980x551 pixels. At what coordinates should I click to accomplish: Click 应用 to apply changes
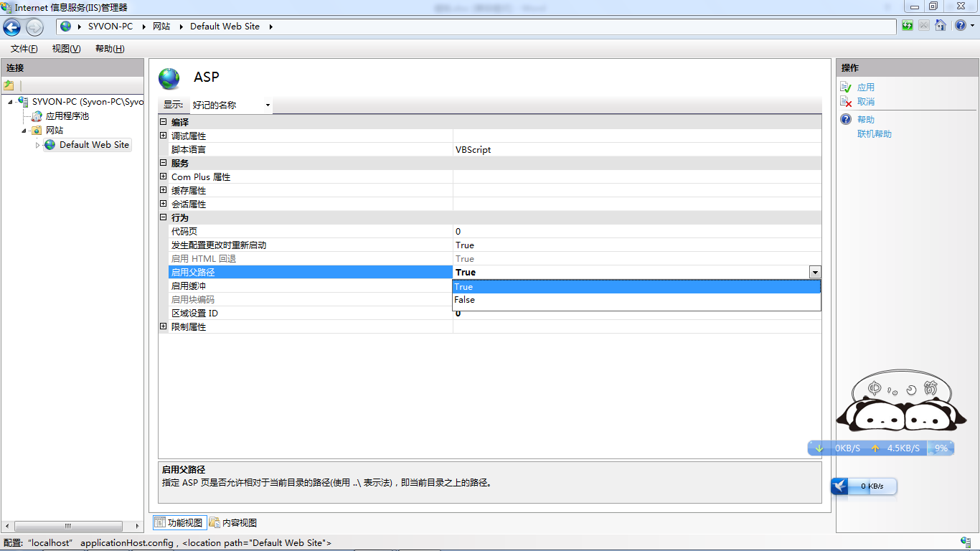click(865, 88)
